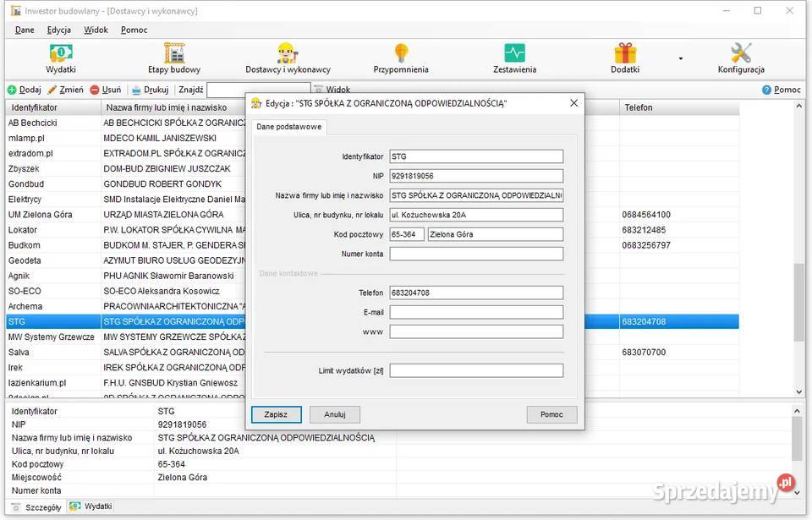The height and width of the screenshot is (520, 812).
Task: Click the Limit wydatków input field
Action: click(x=476, y=370)
